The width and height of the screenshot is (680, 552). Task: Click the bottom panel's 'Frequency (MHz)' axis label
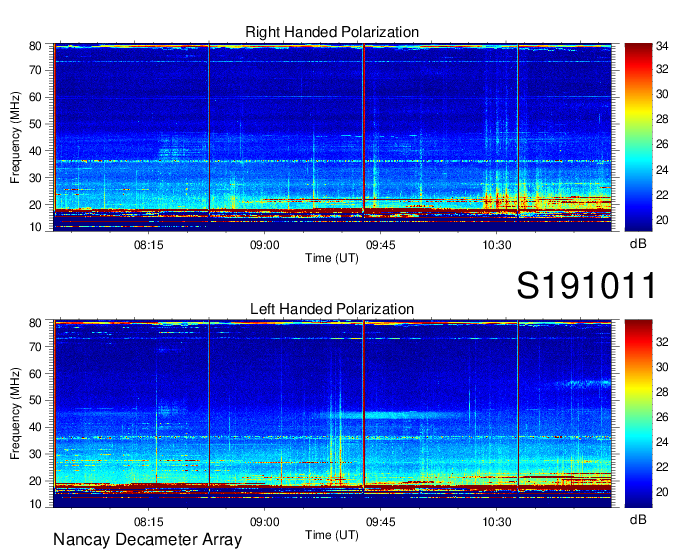pos(15,414)
